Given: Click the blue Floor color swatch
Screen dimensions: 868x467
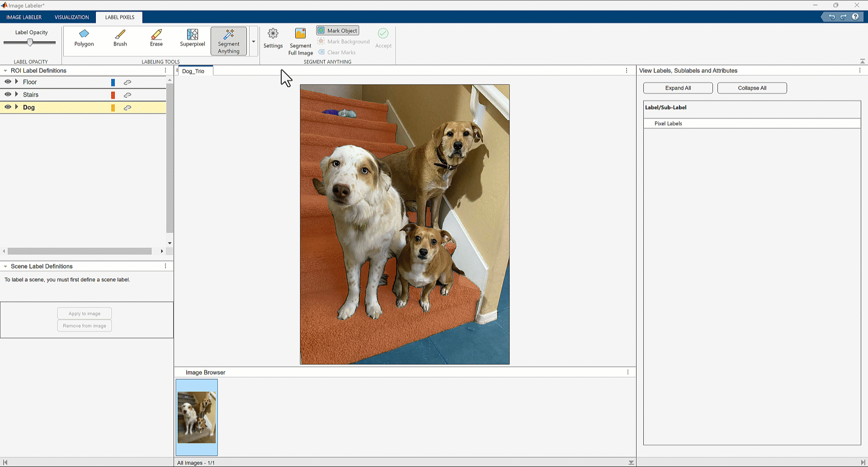Looking at the screenshot, I should 113,82.
